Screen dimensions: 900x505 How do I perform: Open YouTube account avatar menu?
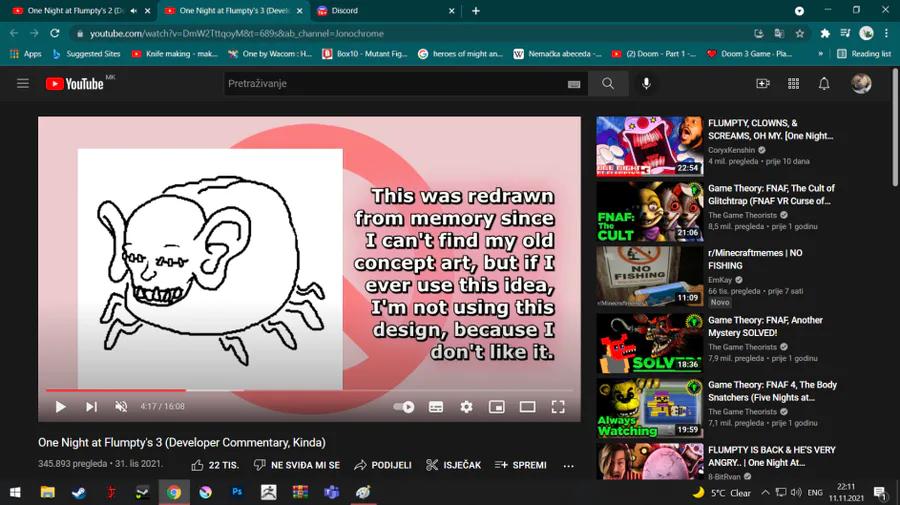coord(861,84)
